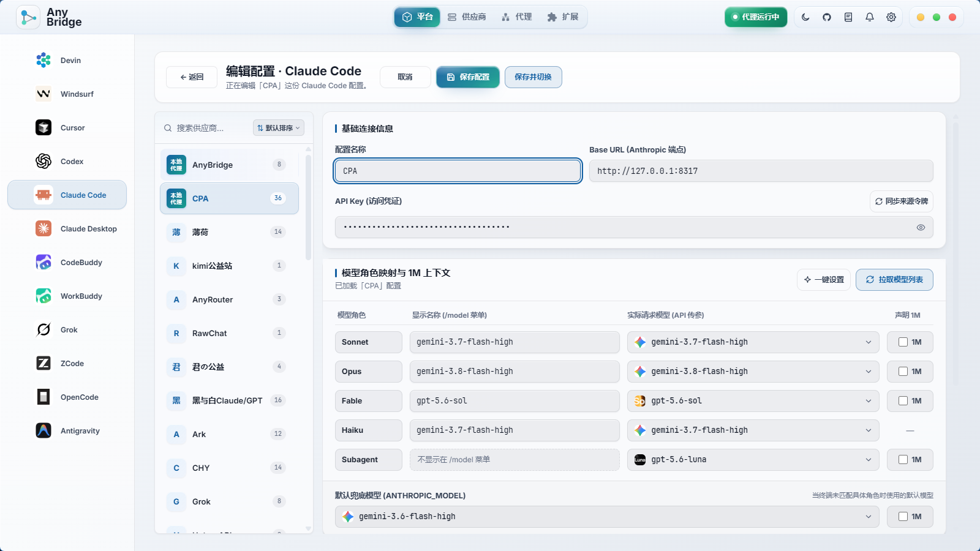Enable 1M context for Opus role
This screenshot has width=980, height=551.
903,372
